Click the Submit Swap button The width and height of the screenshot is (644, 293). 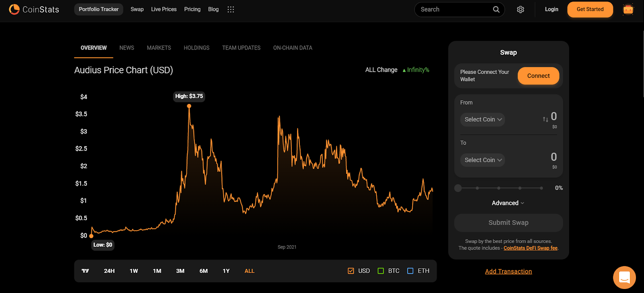click(x=508, y=223)
